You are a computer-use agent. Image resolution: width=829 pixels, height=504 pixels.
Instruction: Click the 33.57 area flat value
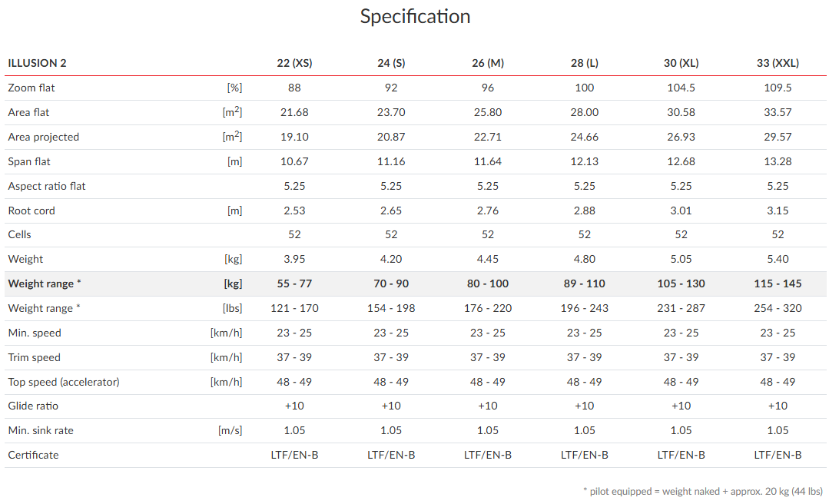click(778, 112)
